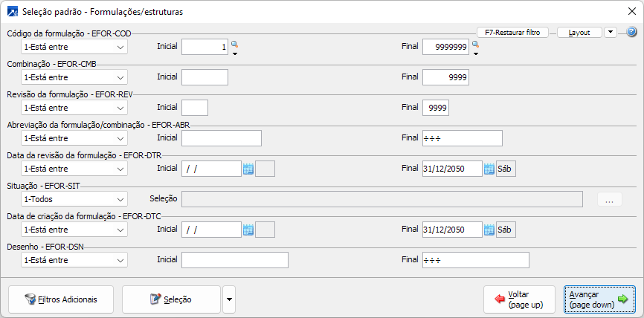Click the ellipsis button in Situação row
Screen dimensions: 644x318
click(x=608, y=199)
